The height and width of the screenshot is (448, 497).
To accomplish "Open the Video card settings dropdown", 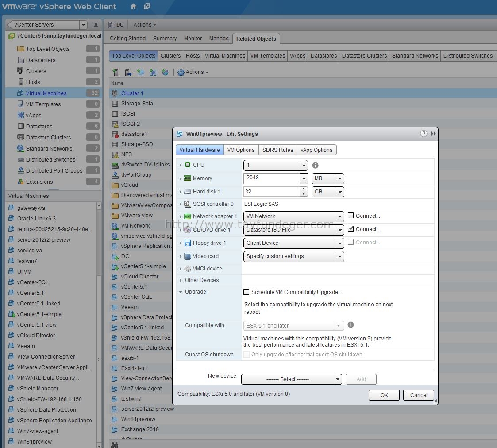I will pyautogui.click(x=340, y=256).
